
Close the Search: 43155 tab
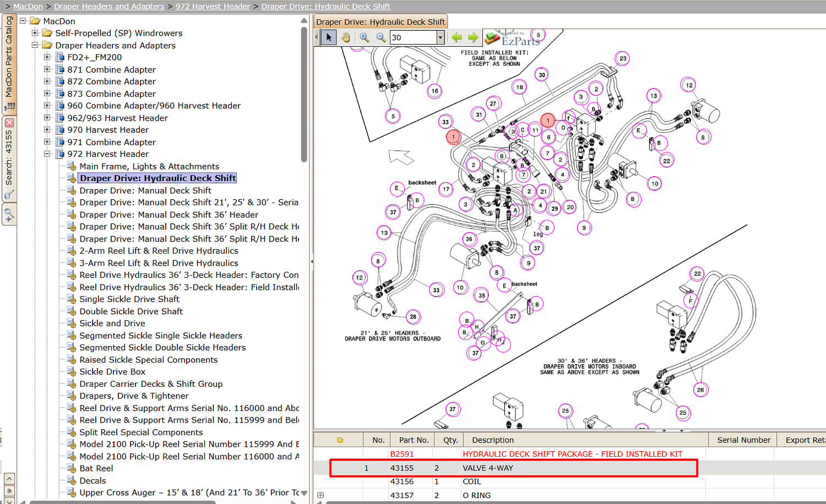(x=9, y=122)
